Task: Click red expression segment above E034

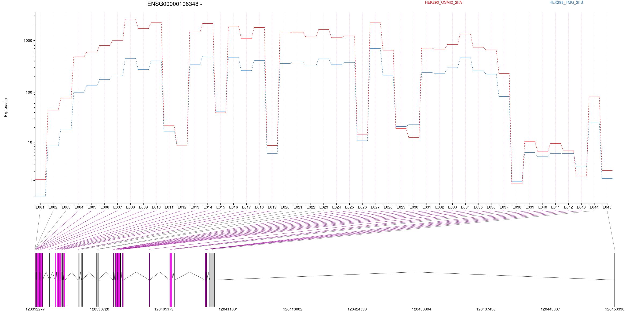Action: 465,34
